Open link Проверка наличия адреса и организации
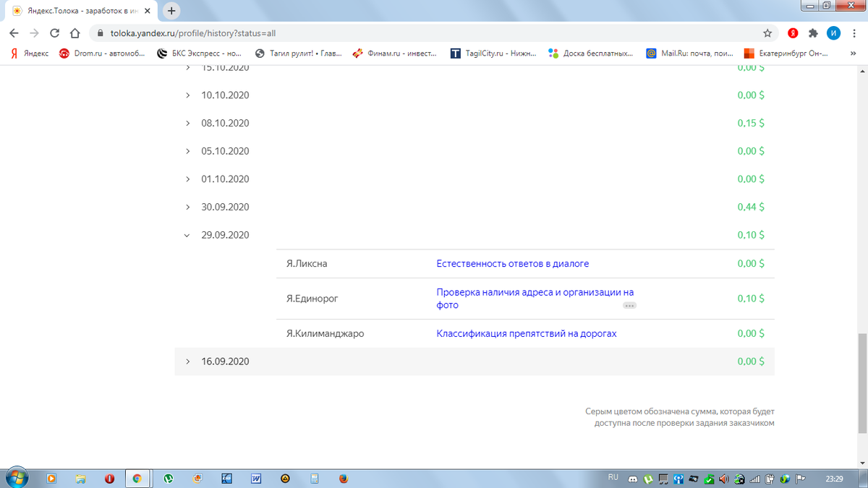This screenshot has height=488, width=868. click(x=535, y=299)
